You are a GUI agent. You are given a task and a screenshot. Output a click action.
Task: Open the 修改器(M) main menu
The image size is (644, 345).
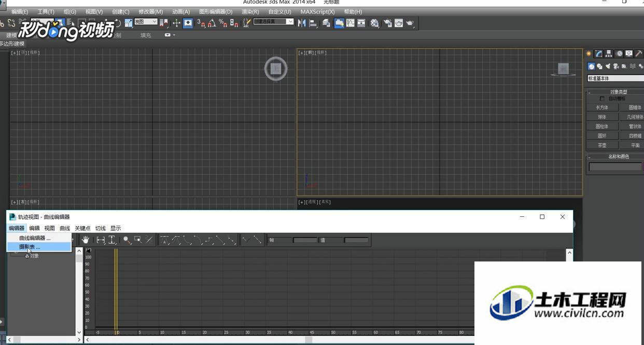[x=150, y=11]
